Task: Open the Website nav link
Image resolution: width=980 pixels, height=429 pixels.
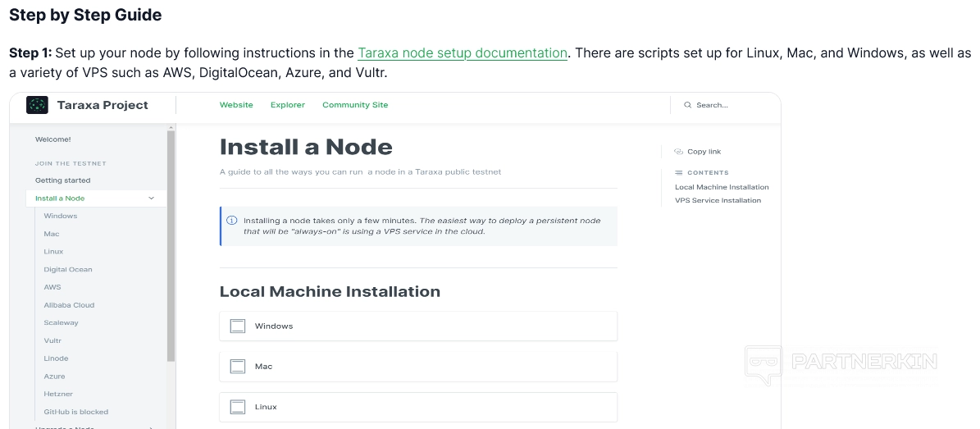Action: (236, 105)
